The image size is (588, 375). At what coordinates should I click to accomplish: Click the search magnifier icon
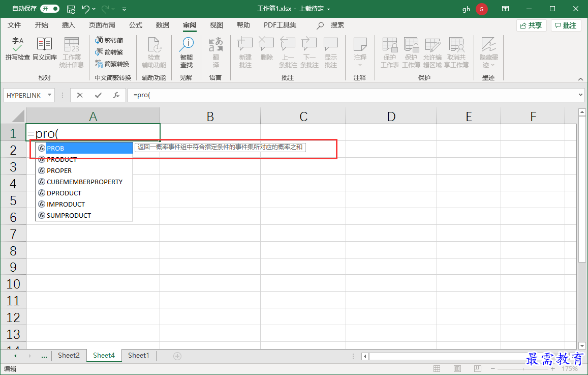click(320, 25)
